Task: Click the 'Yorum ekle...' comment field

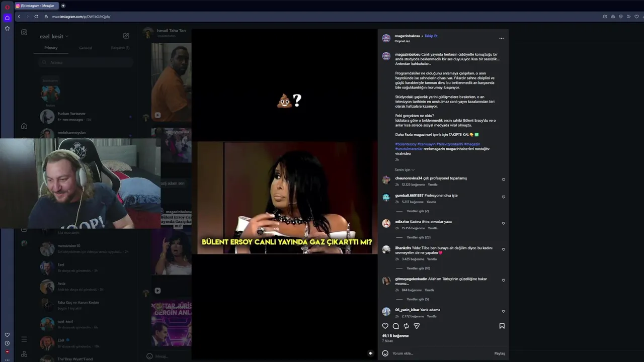Action: (440, 353)
